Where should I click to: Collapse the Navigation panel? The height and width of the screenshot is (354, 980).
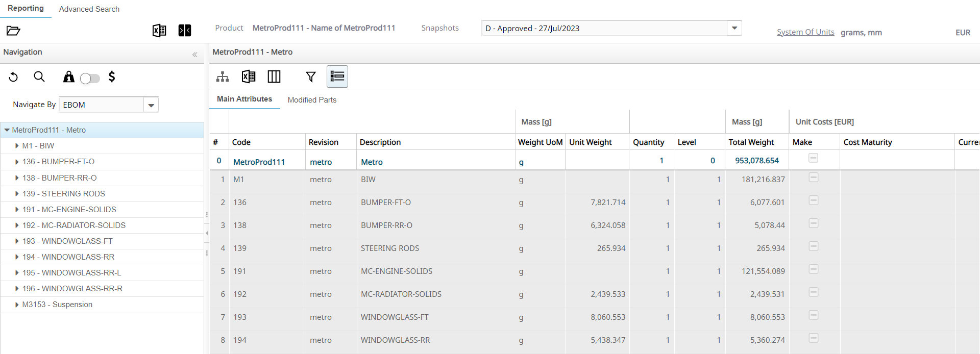click(x=194, y=55)
